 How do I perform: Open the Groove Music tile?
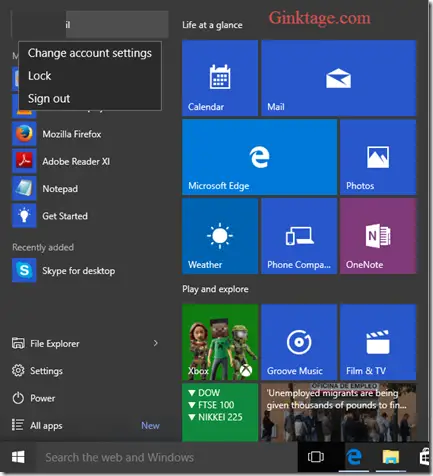[299, 342]
